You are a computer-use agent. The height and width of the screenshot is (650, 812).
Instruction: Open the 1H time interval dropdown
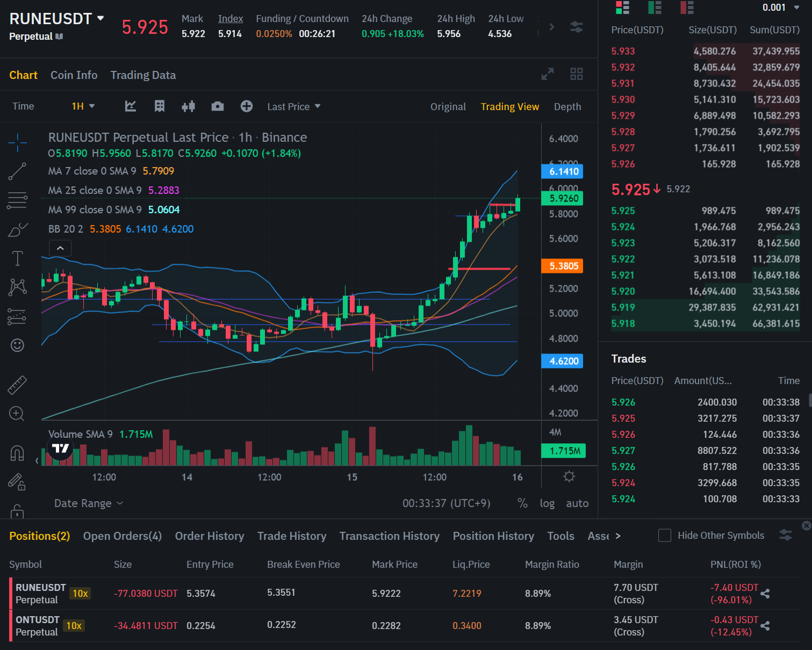[x=83, y=106]
